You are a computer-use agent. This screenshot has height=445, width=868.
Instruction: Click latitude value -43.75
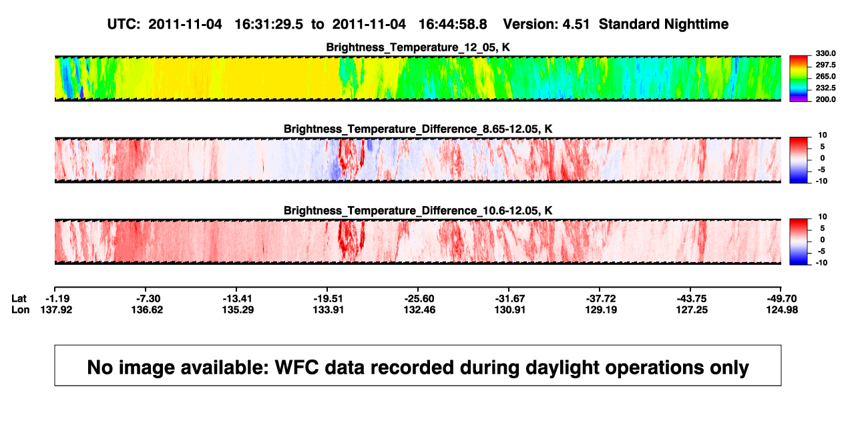point(692,298)
